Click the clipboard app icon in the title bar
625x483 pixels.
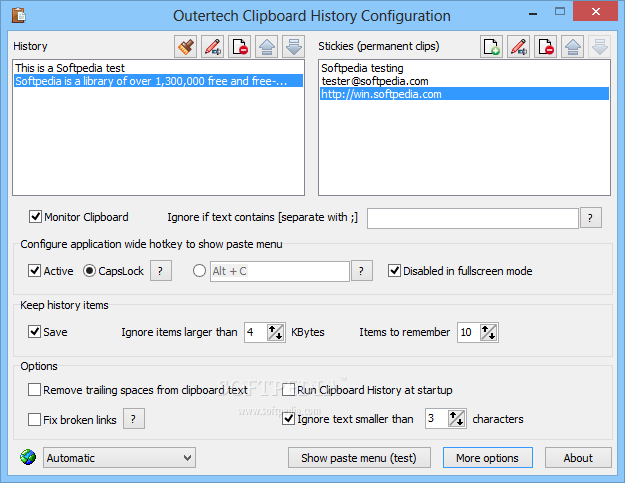(19, 15)
